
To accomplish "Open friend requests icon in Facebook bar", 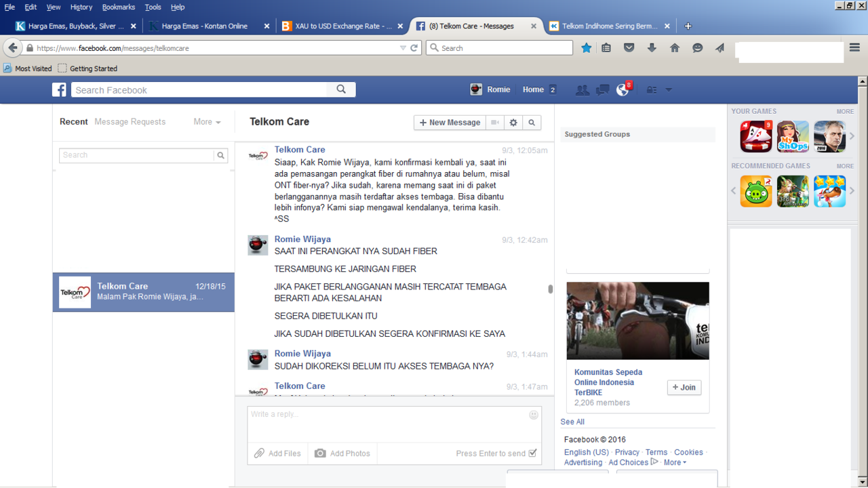I will coord(582,89).
